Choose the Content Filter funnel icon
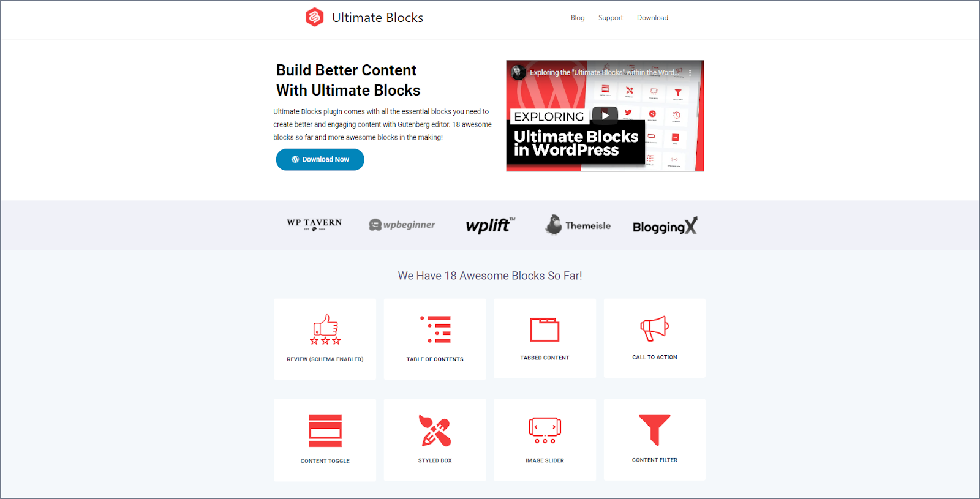Viewport: 980px width, 499px height. click(x=654, y=430)
